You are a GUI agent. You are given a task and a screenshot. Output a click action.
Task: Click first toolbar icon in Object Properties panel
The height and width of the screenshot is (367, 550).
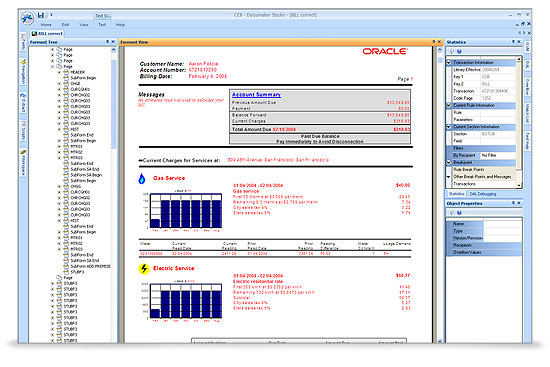pyautogui.click(x=452, y=213)
